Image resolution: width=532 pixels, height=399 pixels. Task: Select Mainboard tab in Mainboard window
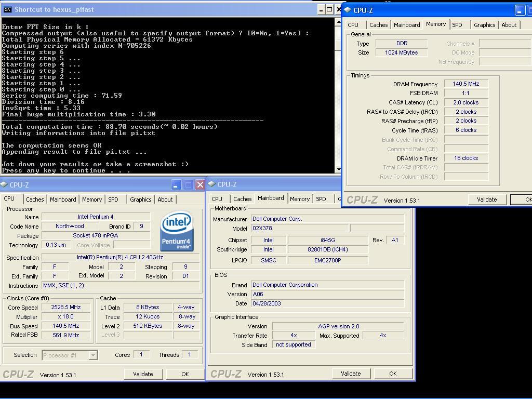point(271,198)
